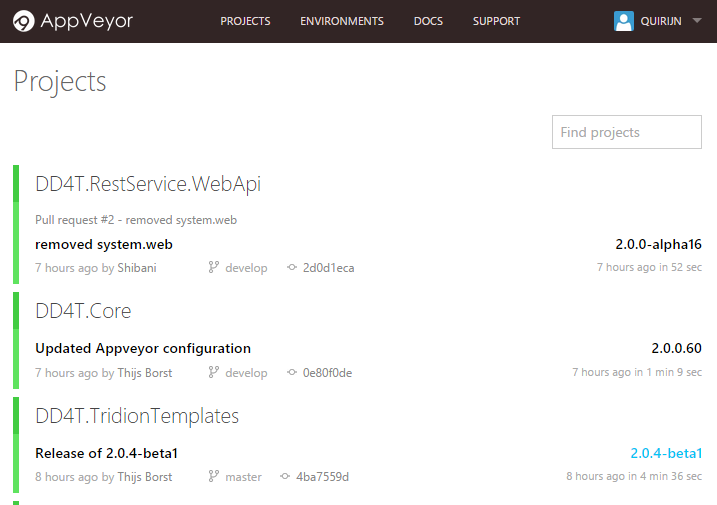Click '8 hours ago by Thijs Borst' text

(103, 477)
